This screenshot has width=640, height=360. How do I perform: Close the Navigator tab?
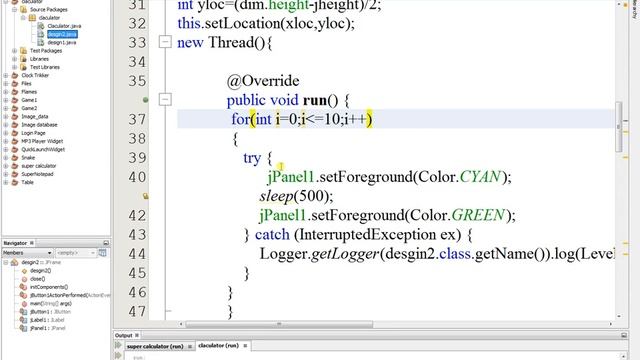click(32, 243)
